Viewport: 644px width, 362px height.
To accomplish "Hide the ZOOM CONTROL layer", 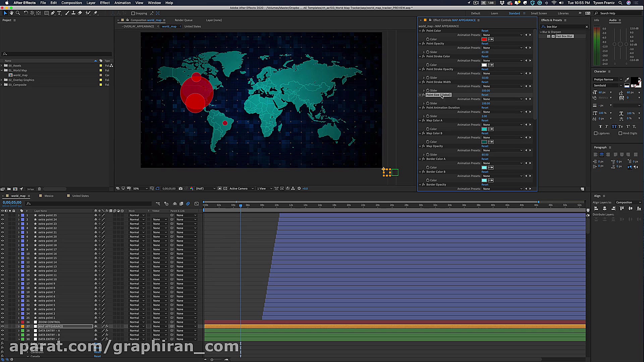I will pyautogui.click(x=2, y=322).
